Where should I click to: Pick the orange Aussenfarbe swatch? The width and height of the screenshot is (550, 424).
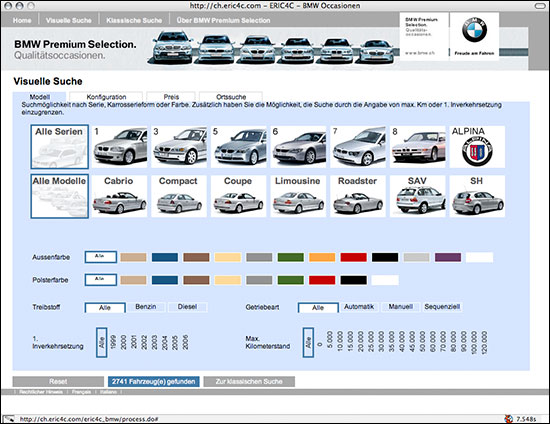[322, 257]
